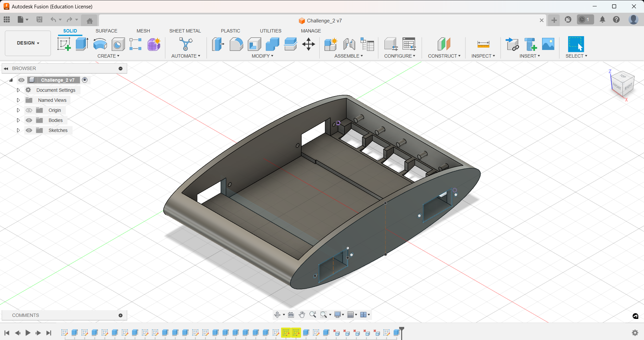The image size is (644, 340).
Task: Switch to the SURFACE tab
Action: point(106,31)
